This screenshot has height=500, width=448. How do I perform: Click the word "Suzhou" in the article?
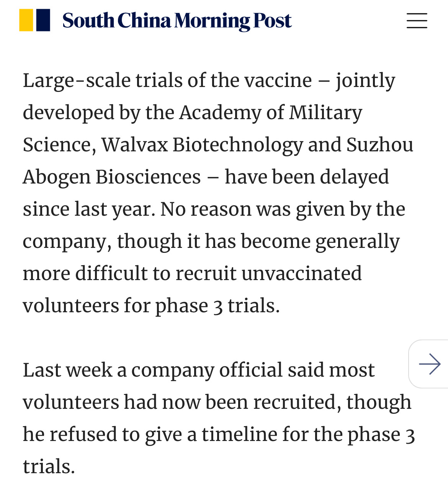(x=379, y=145)
